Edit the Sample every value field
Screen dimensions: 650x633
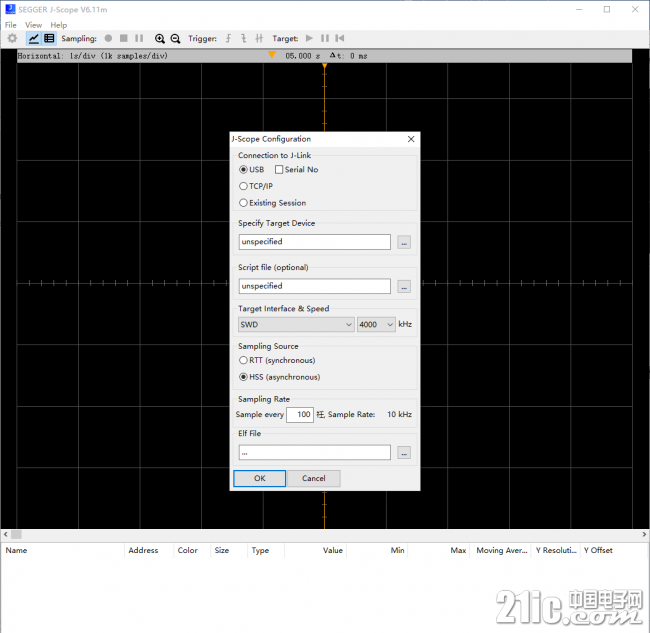click(300, 415)
